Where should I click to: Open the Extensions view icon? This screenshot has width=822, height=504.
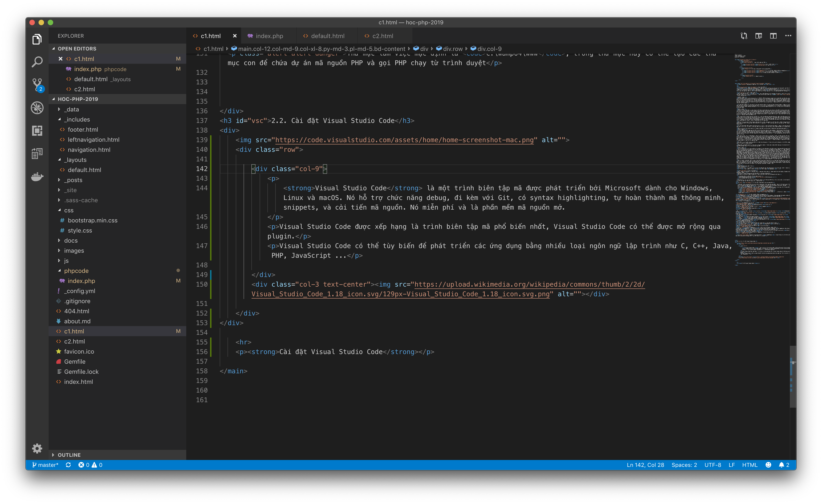tap(37, 130)
